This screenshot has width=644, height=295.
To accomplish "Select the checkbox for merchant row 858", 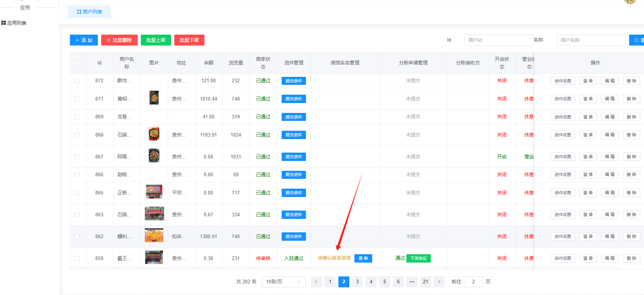I will [77, 258].
